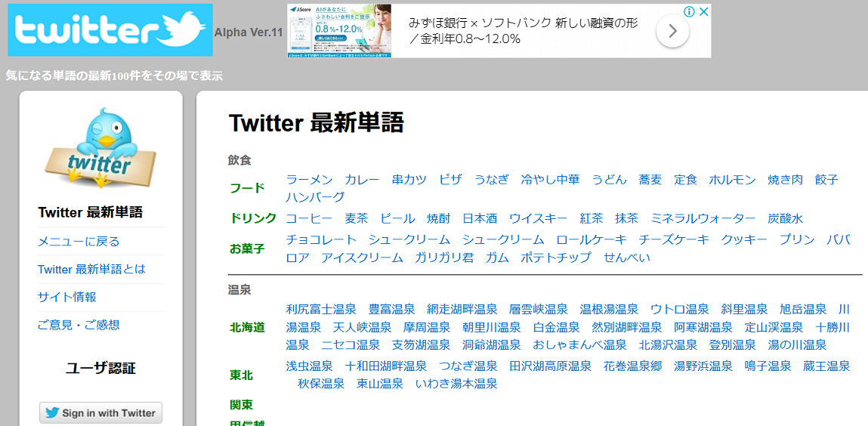Close the advertisement with the X icon
Screen dimensions: 868x426
point(703,11)
